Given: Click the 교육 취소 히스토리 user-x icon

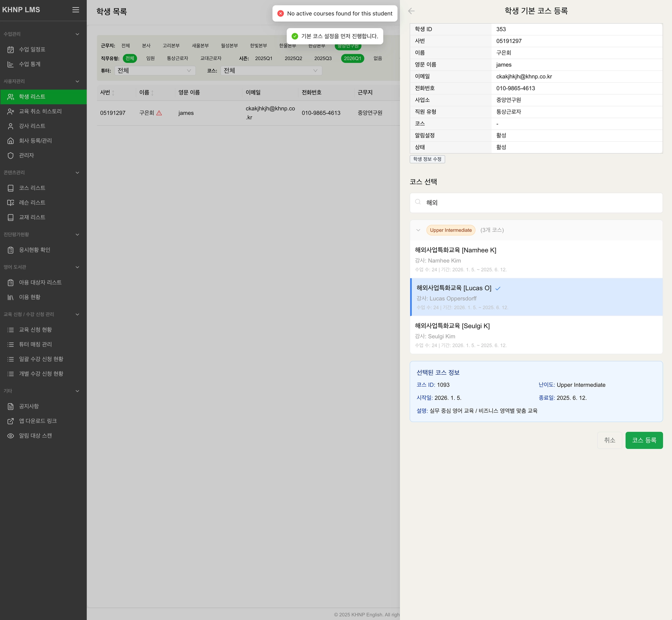Looking at the screenshot, I should pos(11,111).
